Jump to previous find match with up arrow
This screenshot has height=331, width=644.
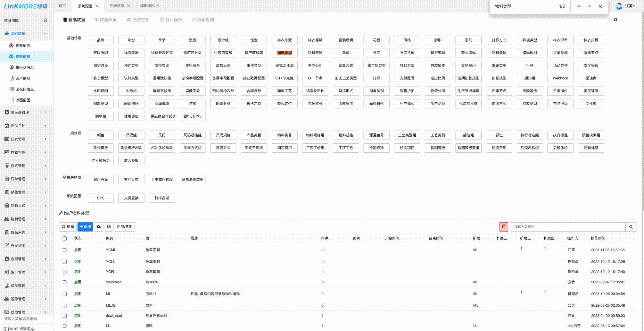click(579, 6)
